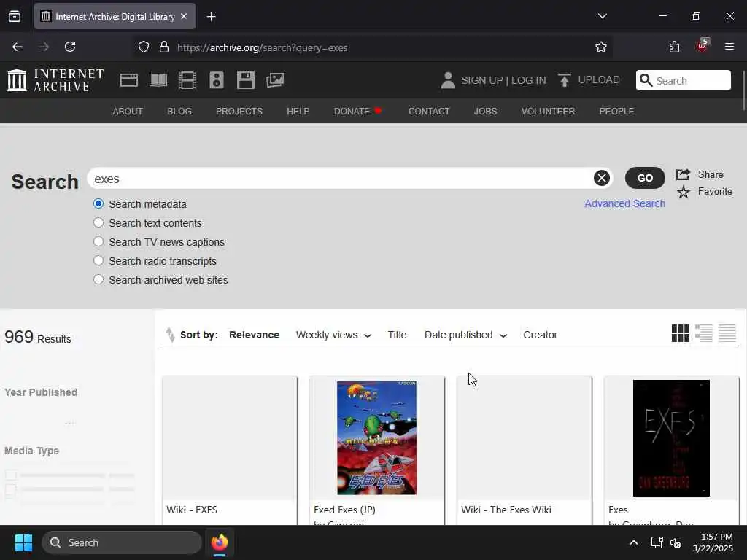Open the Internet Archive home logo
The height and width of the screenshot is (560, 747).
coord(55,80)
